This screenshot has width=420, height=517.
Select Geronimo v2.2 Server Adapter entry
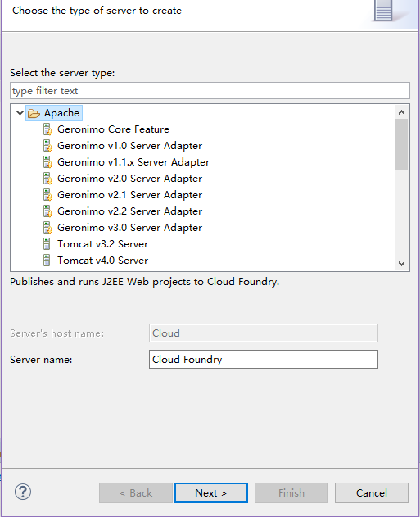coord(130,211)
